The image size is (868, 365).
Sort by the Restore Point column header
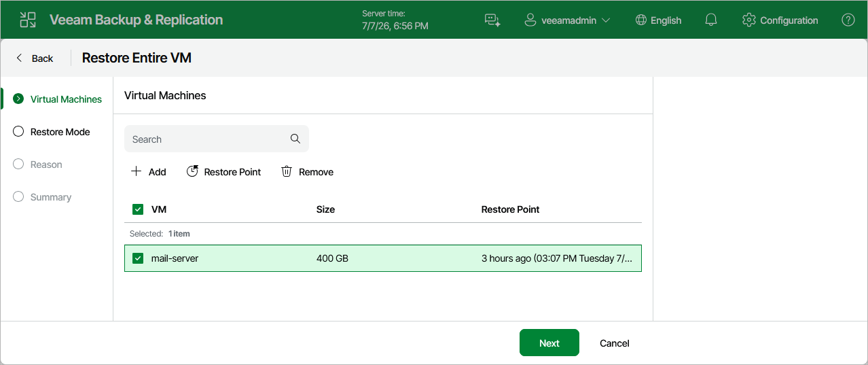click(510, 209)
